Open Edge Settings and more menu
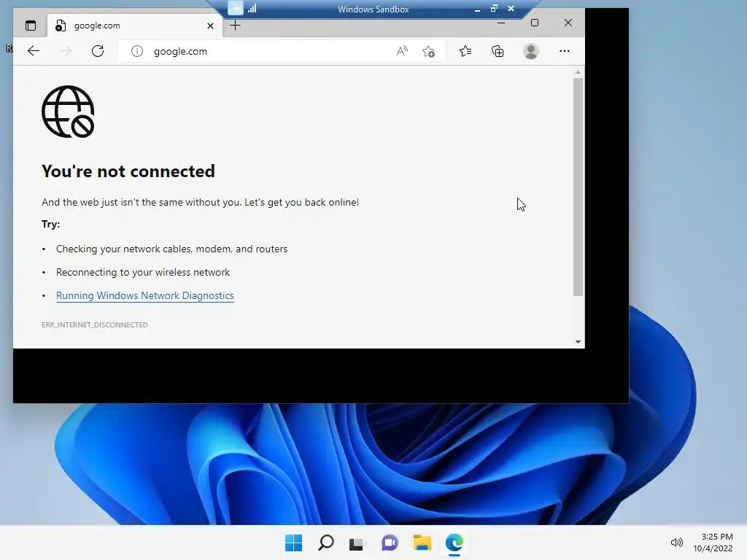The width and height of the screenshot is (747, 560). 564,51
